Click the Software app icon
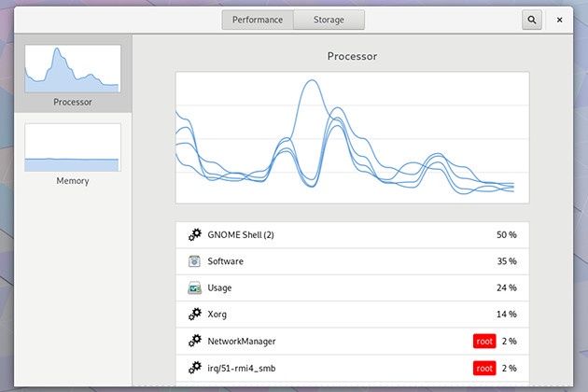The height and width of the screenshot is (392, 588). point(194,261)
